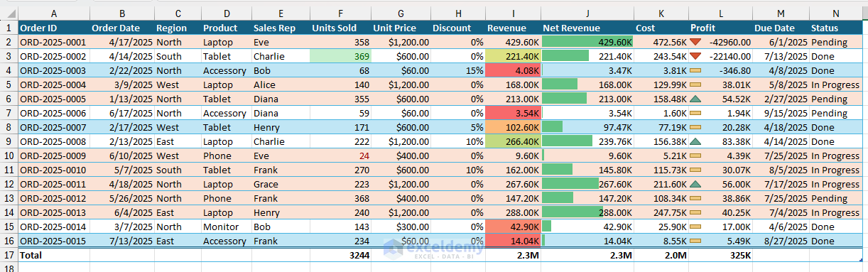Click the Unit Price header cell
Image resolution: width=868 pixels, height=272 pixels.
(401, 28)
